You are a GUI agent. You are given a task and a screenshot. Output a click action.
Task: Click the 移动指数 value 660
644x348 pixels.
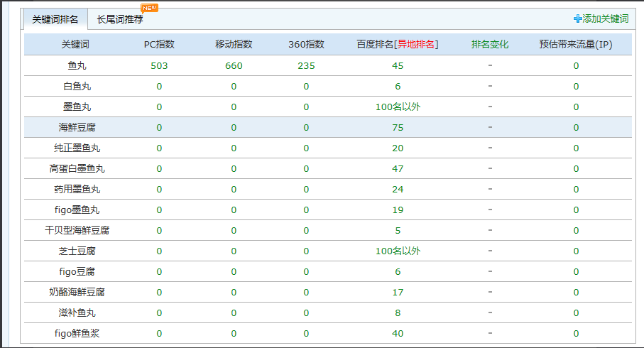[x=234, y=65]
